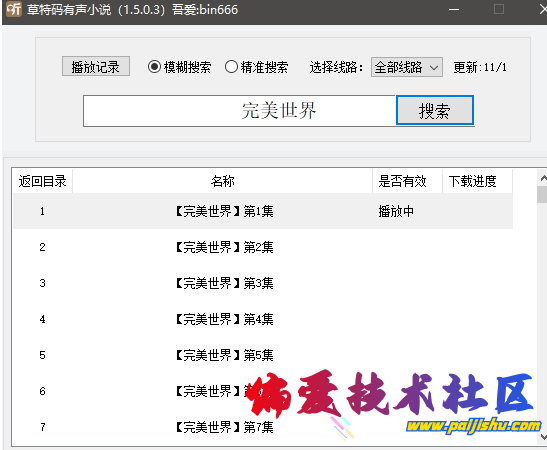547x450 pixels.
Task: Minimize the application window
Action: 454,9
